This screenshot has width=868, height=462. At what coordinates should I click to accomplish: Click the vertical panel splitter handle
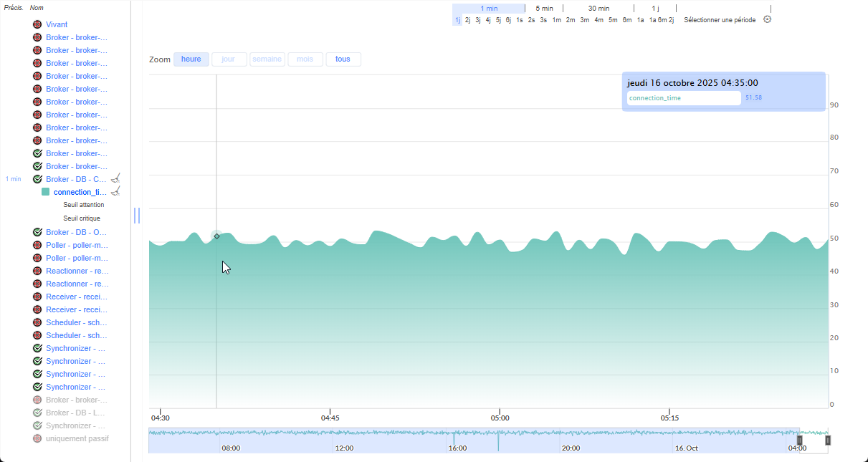pos(137,215)
